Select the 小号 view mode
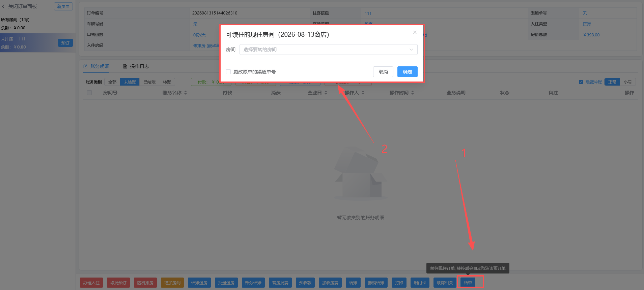Viewport: 644px width, 290px height. tap(627, 82)
